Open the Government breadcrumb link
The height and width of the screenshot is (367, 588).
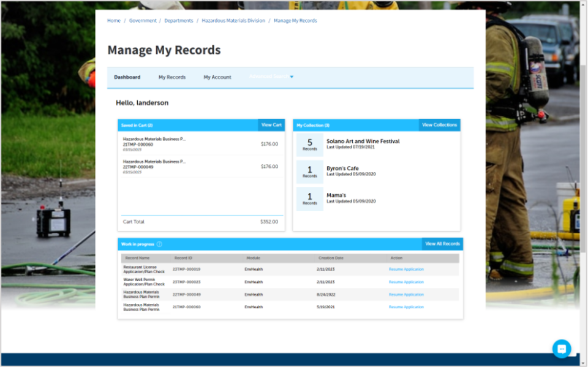[x=143, y=20]
